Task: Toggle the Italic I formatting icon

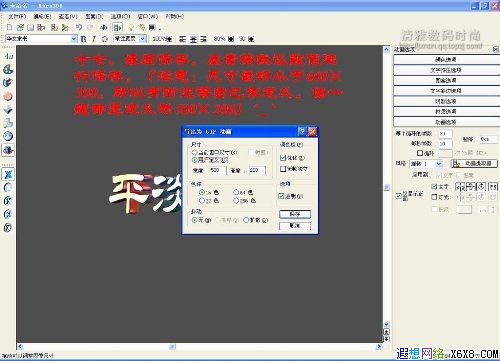Action: 94,39
